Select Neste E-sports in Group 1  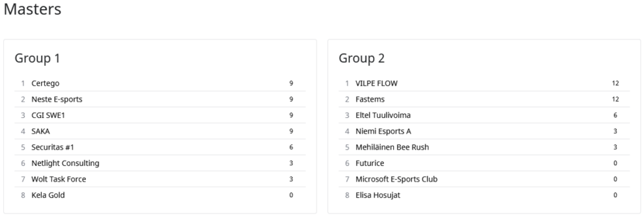coord(57,100)
